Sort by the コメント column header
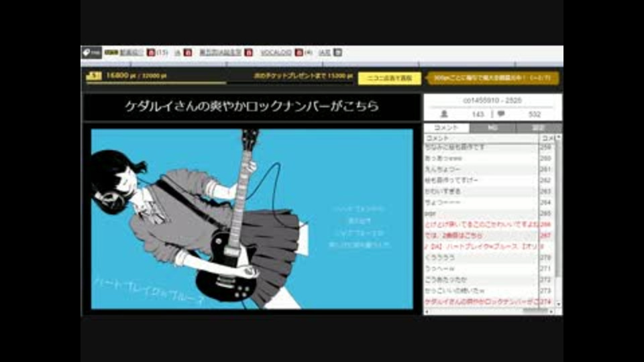Screen dimensions: 644x362 [x=482, y=138]
